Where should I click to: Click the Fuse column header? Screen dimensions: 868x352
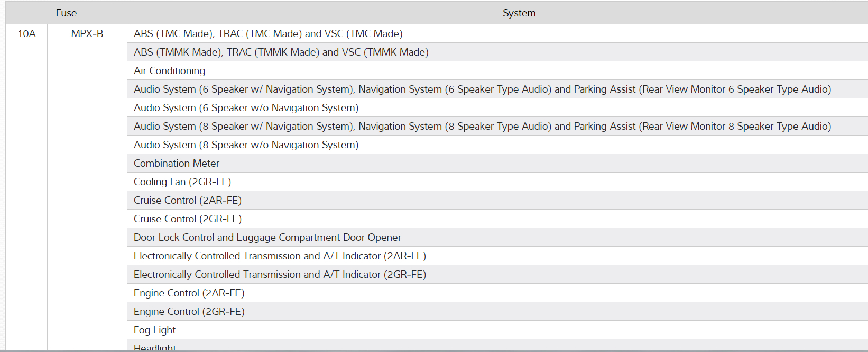66,13
